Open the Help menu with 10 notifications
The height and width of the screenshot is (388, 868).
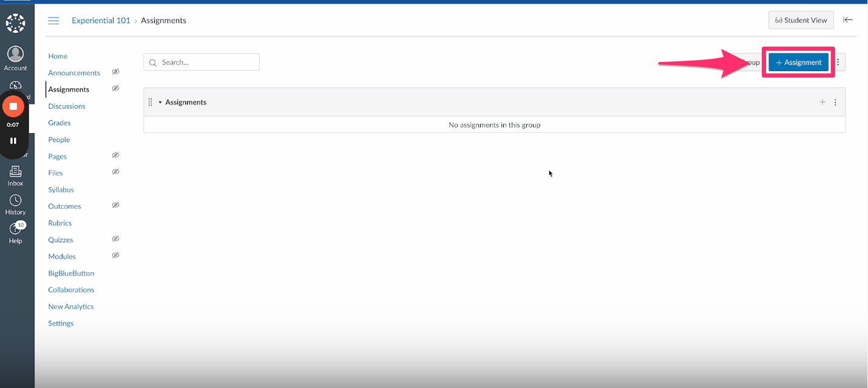click(15, 231)
